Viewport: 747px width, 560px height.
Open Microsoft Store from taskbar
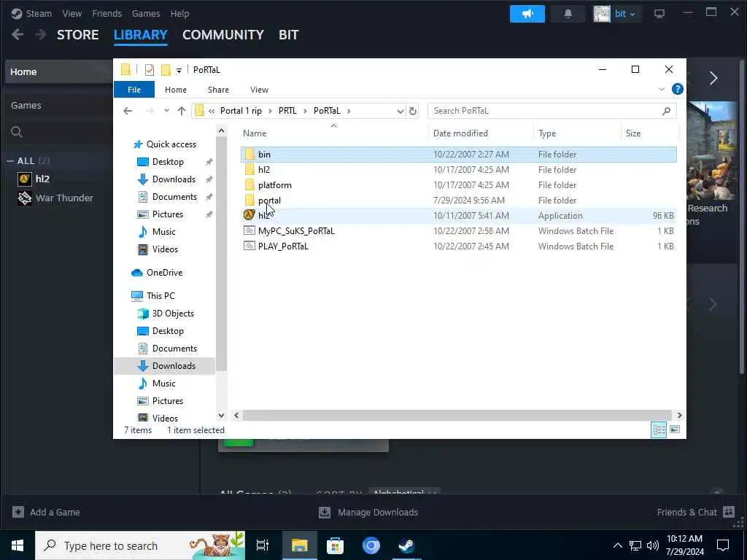pos(335,545)
